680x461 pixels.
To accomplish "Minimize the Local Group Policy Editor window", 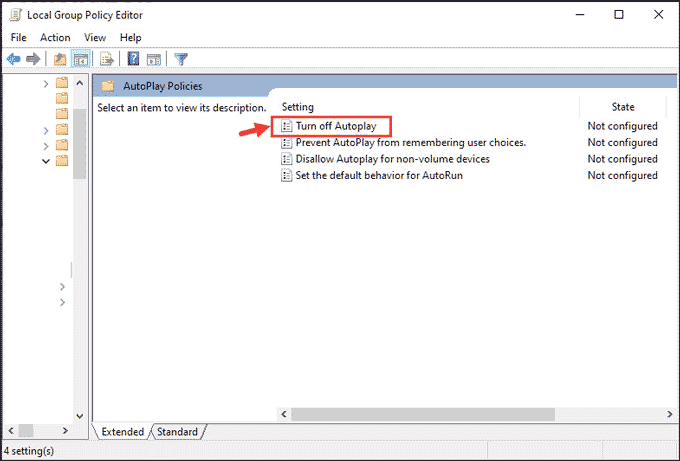I will [580, 15].
